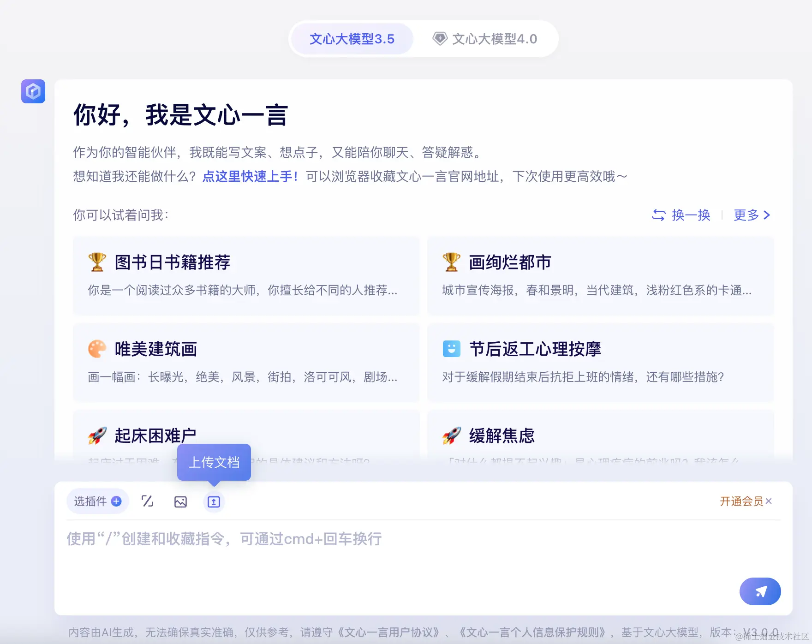
Task: Open the 点这里快速上手 link
Action: [251, 176]
